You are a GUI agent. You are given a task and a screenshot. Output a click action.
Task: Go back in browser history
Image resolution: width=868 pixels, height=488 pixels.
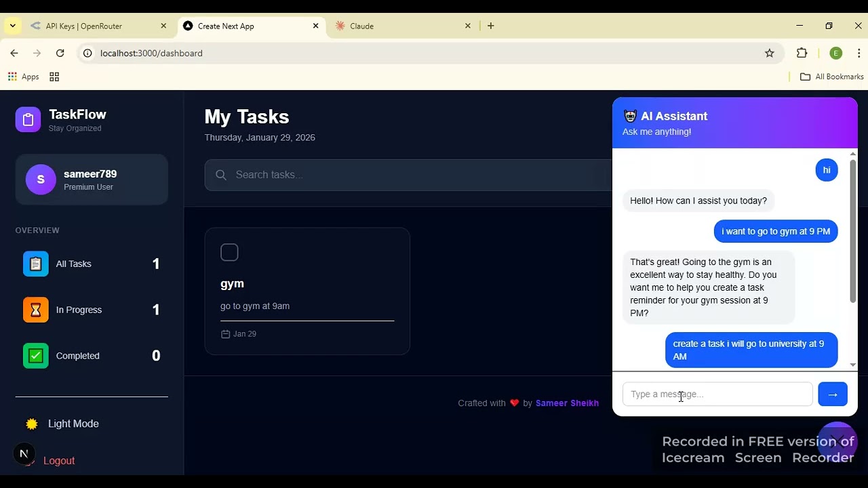pyautogui.click(x=14, y=53)
